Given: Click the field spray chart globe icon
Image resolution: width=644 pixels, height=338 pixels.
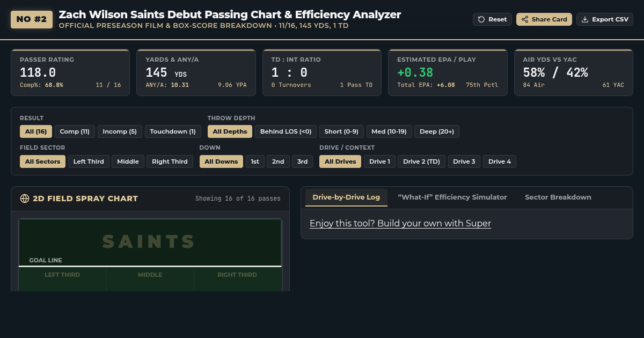Looking at the screenshot, I should pyautogui.click(x=24, y=198).
